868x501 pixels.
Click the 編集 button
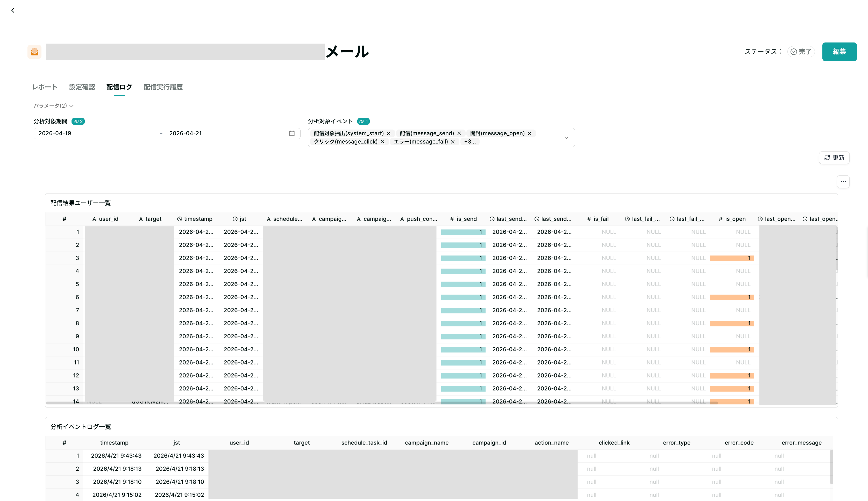pyautogui.click(x=839, y=52)
